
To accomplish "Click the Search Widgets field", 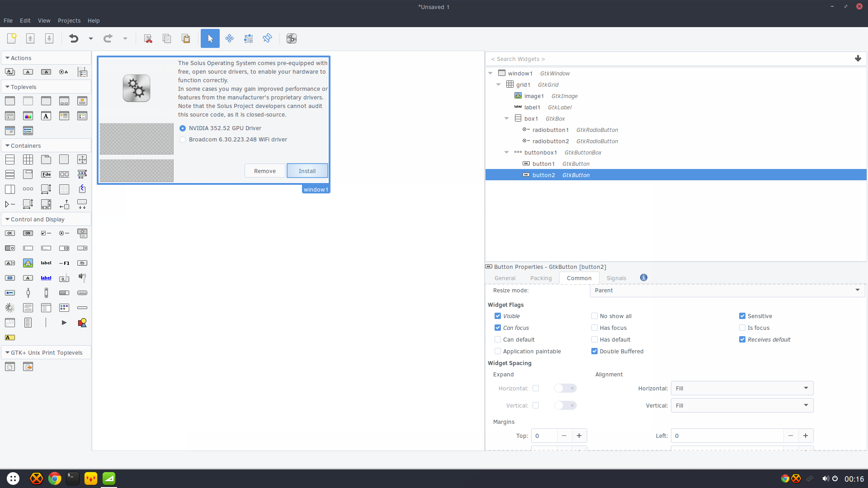I will tap(669, 59).
